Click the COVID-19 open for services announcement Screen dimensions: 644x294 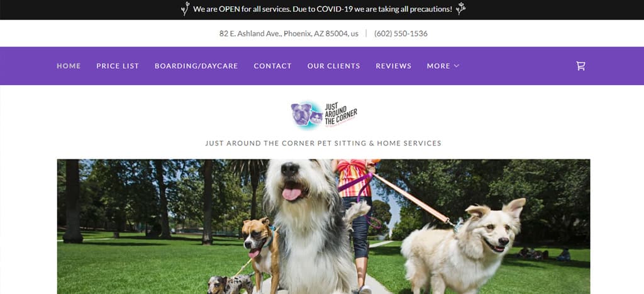point(323,9)
